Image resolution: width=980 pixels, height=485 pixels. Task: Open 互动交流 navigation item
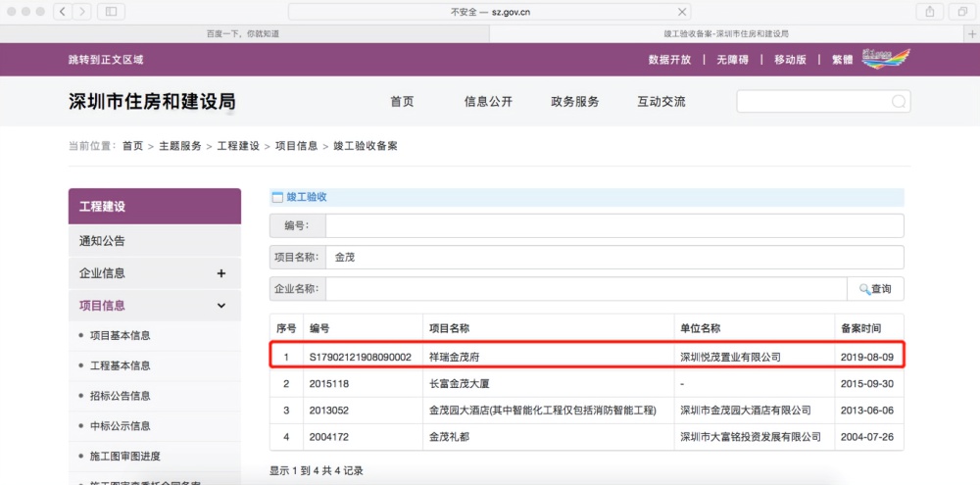coord(661,102)
